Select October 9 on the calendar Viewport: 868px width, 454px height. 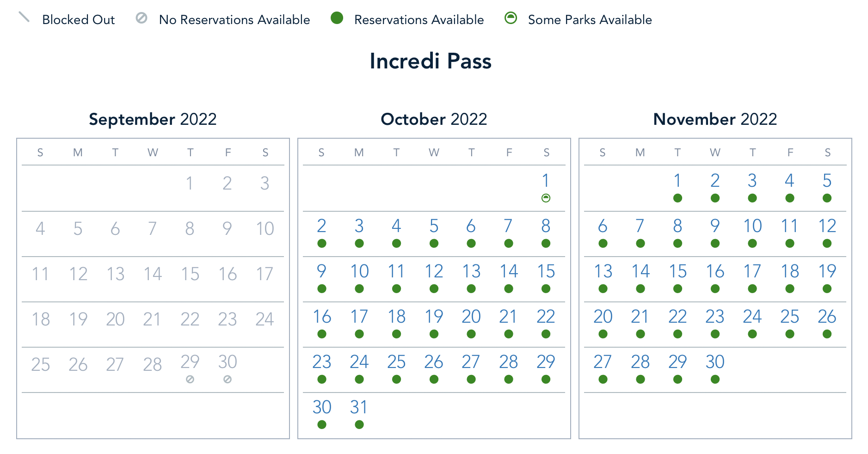click(x=322, y=271)
